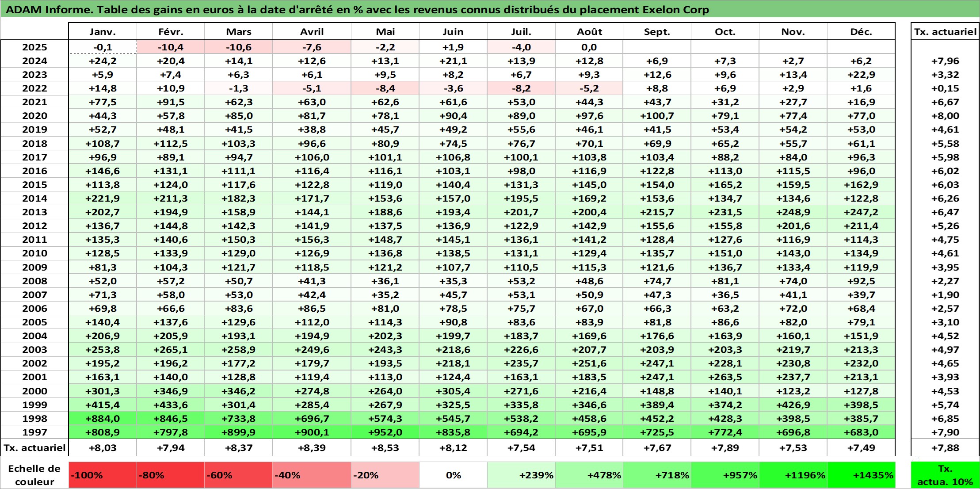Select the 2025 row label
The image size is (980, 489).
pyautogui.click(x=34, y=47)
